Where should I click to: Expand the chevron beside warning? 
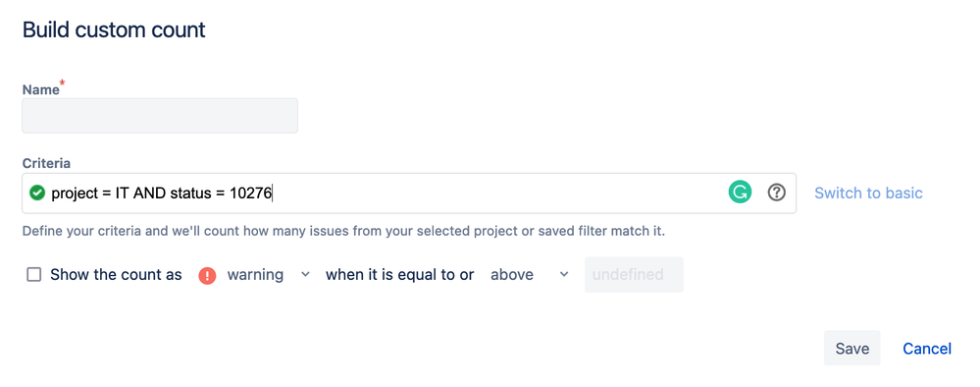click(306, 274)
